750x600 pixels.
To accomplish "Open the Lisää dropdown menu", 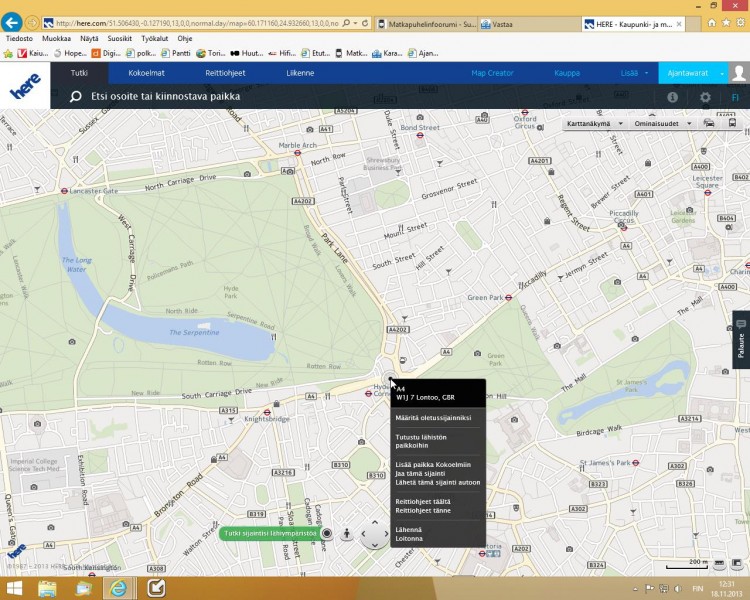I will pyautogui.click(x=631, y=73).
